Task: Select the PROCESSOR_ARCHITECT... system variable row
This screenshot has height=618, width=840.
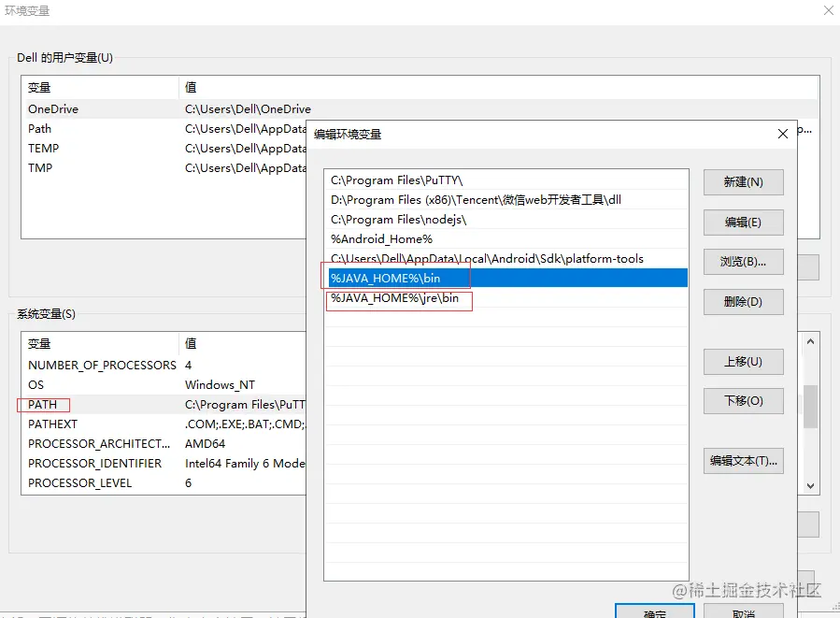Action: tap(165, 444)
